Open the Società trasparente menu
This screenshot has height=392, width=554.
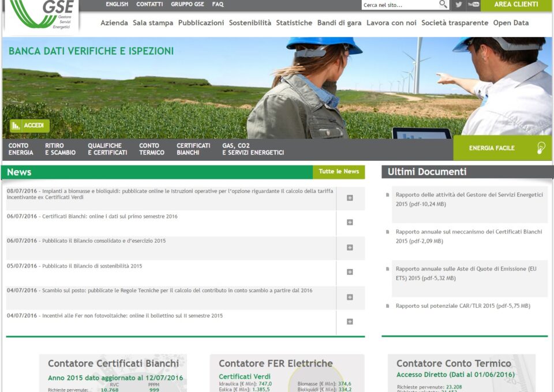[455, 23]
